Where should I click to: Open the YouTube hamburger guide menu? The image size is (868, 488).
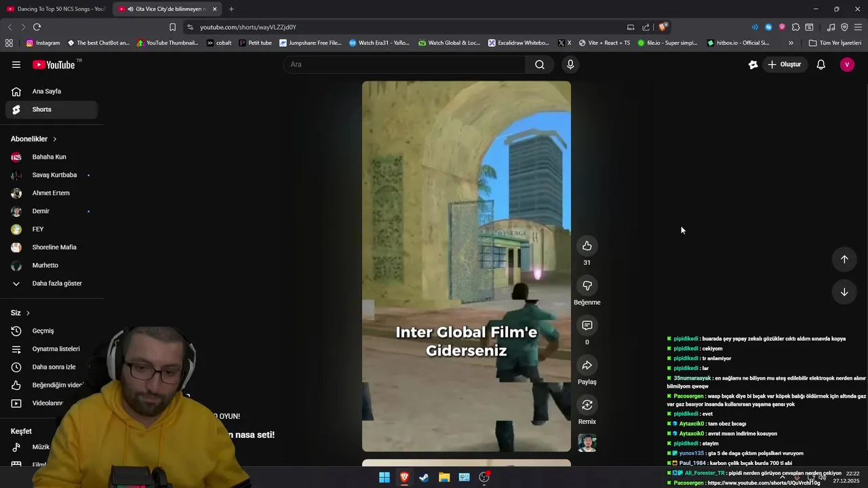(x=16, y=64)
